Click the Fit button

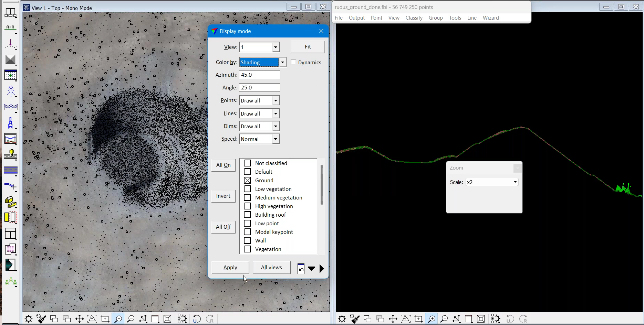point(308,47)
